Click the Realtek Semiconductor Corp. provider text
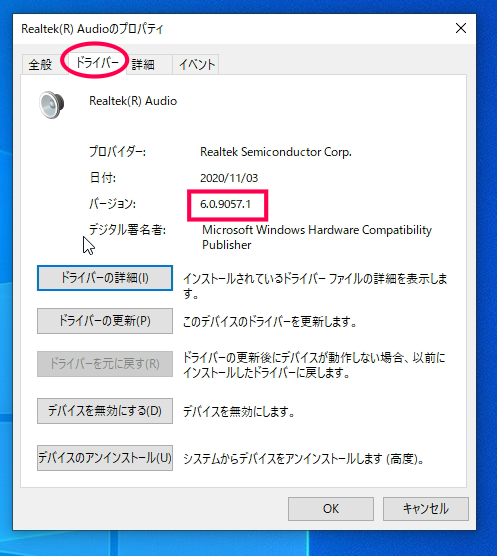Image resolution: width=497 pixels, height=556 pixels. [276, 152]
